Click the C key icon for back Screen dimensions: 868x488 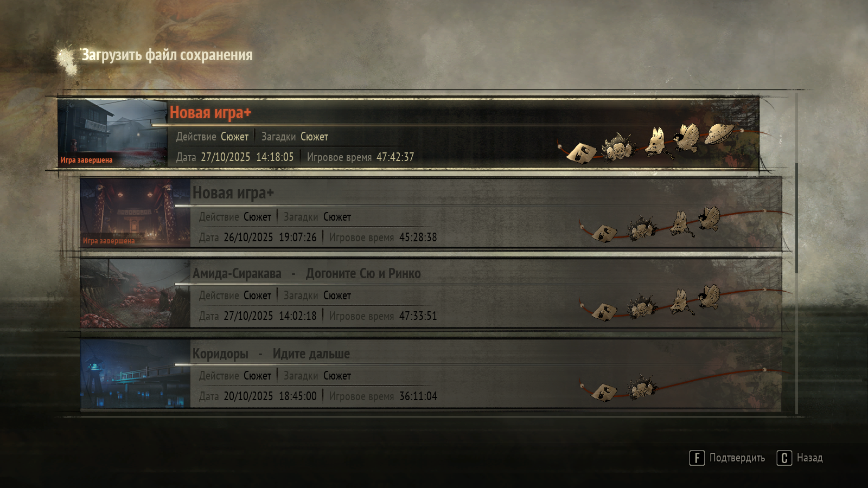[784, 458]
